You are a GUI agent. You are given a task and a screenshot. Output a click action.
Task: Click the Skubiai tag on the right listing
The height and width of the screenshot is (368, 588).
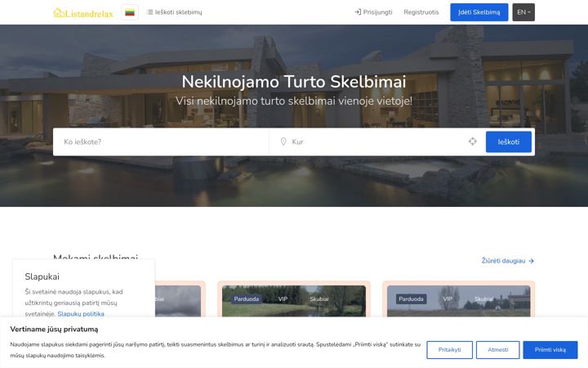coord(483,299)
